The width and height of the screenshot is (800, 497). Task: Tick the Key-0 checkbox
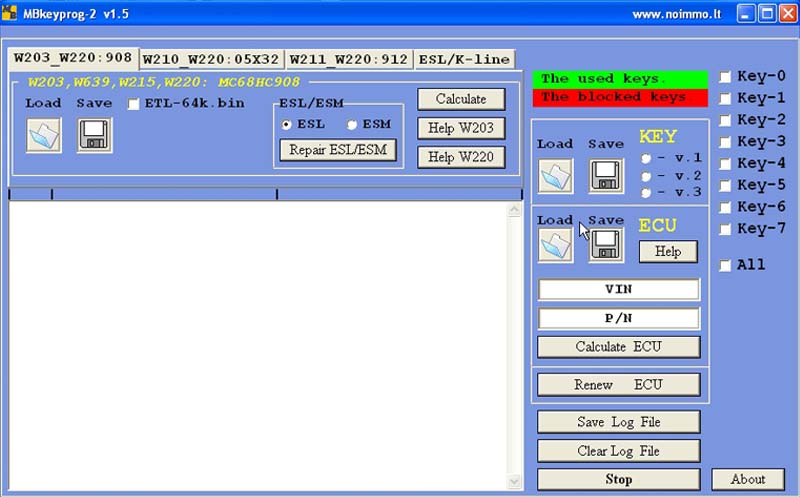[x=725, y=77]
